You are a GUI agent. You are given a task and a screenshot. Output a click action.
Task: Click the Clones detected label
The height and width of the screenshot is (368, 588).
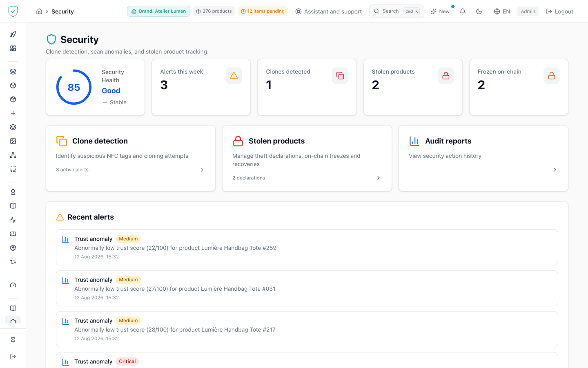[288, 72]
